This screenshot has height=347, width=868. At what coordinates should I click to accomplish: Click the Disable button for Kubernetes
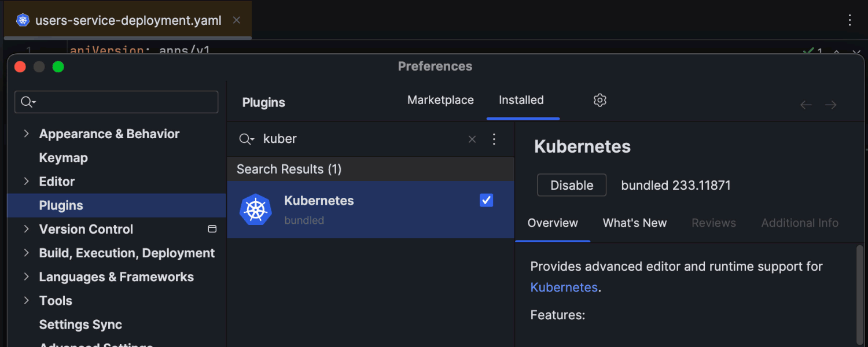571,185
